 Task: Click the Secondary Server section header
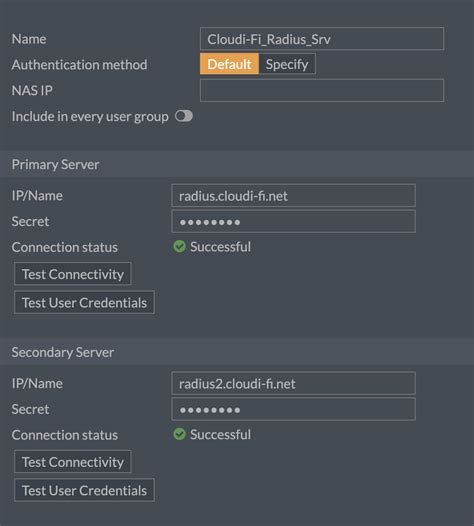(237, 352)
